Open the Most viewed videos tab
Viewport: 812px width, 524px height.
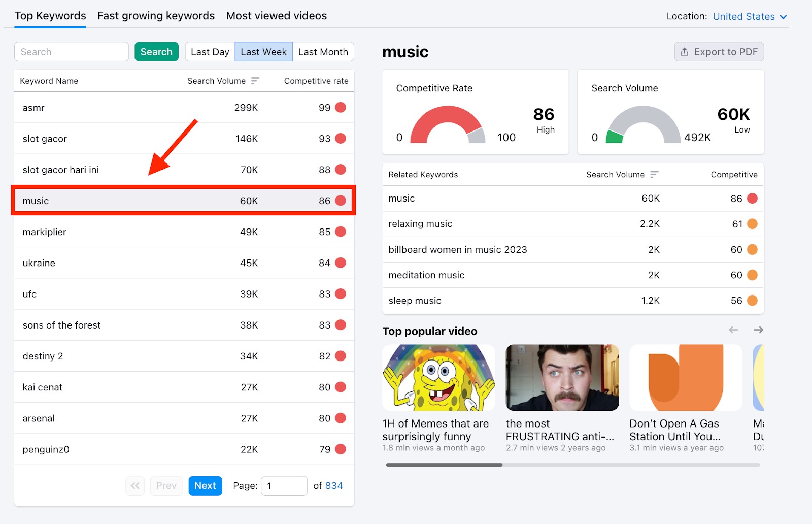(276, 16)
